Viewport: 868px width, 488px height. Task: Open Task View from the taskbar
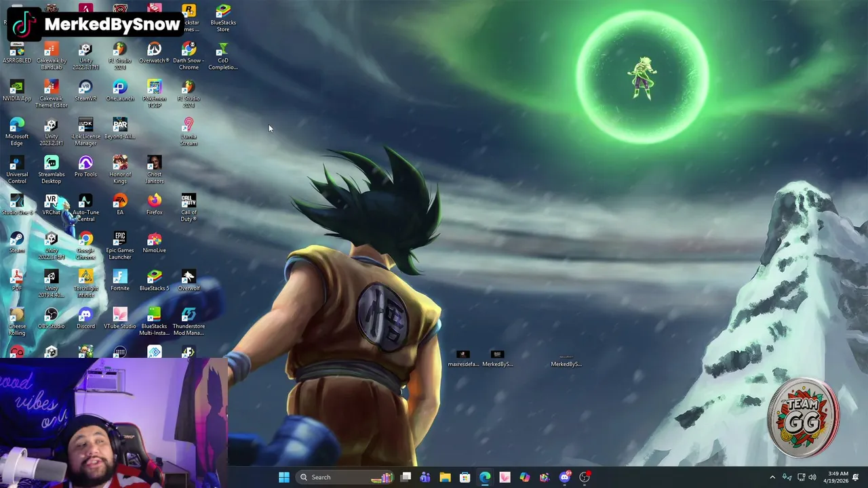[x=406, y=477]
